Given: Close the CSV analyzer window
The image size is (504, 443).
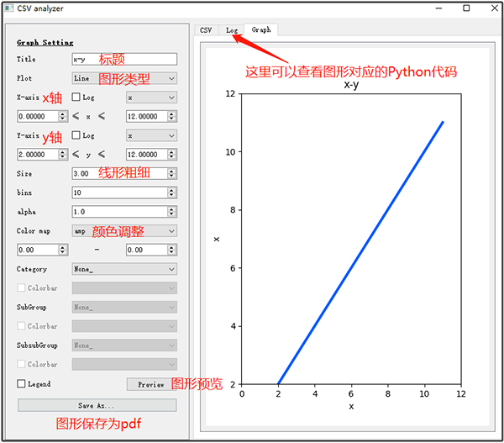Looking at the screenshot, I should [495, 8].
